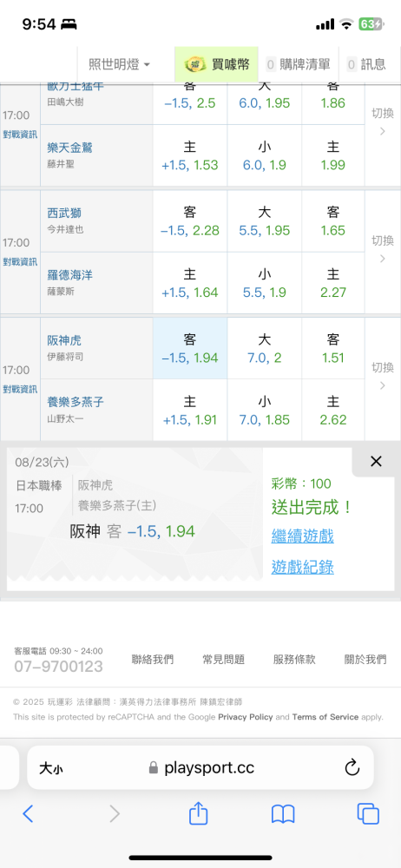Screen dimensions: 401x868
Task: Tap the 買噱幣 coin button
Action: (217, 65)
